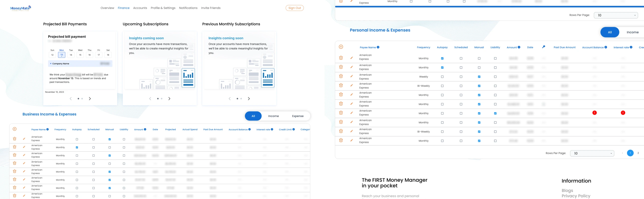
Task: Toggle Autopay for the Personal Weekly row
Action: [442, 77]
